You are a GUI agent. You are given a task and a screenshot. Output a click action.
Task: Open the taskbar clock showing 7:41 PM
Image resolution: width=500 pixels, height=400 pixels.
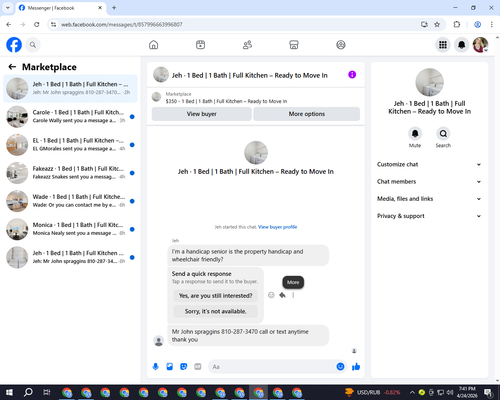467,392
